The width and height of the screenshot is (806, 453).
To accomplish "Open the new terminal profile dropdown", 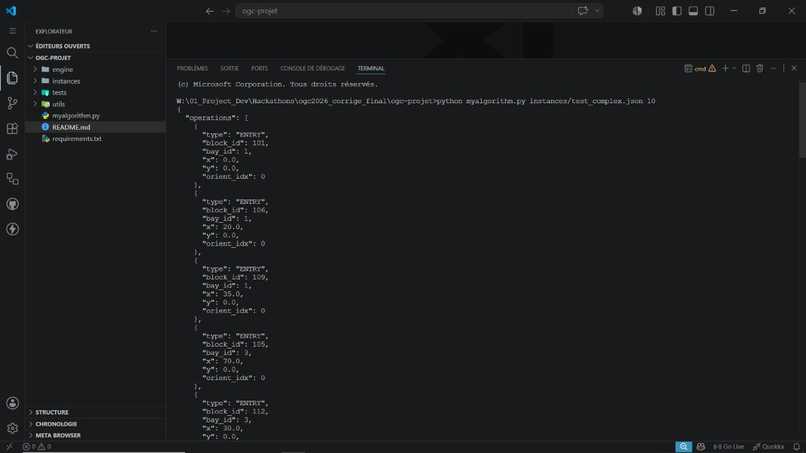I will coord(734,68).
